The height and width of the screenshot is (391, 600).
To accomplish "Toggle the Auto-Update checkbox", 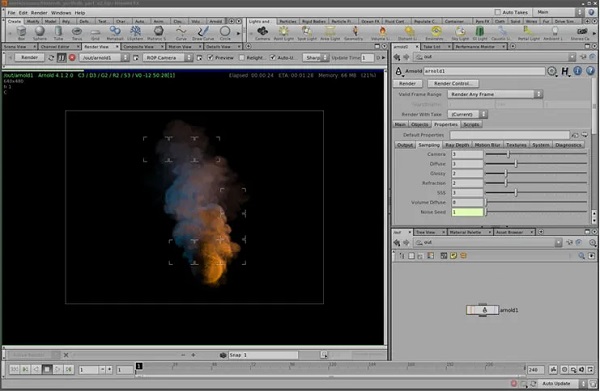I will [x=273, y=57].
